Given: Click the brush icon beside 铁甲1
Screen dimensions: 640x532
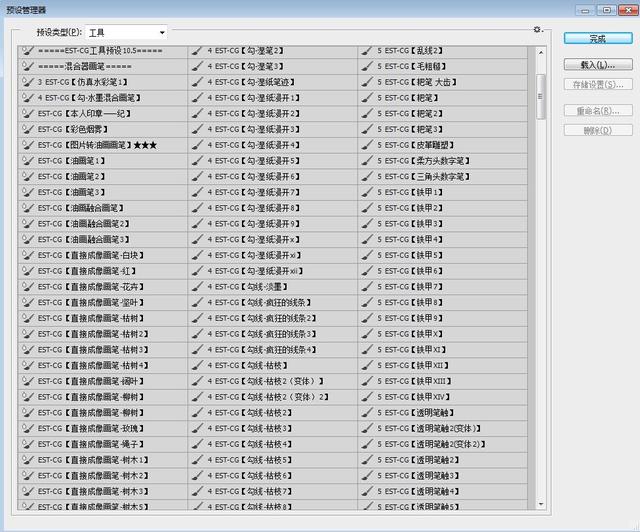Looking at the screenshot, I should (x=367, y=192).
